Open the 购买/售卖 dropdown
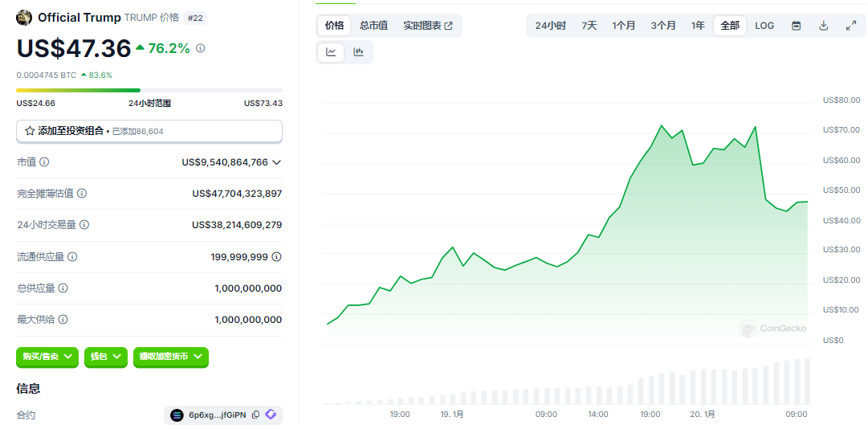The height and width of the screenshot is (425, 868). (x=47, y=357)
